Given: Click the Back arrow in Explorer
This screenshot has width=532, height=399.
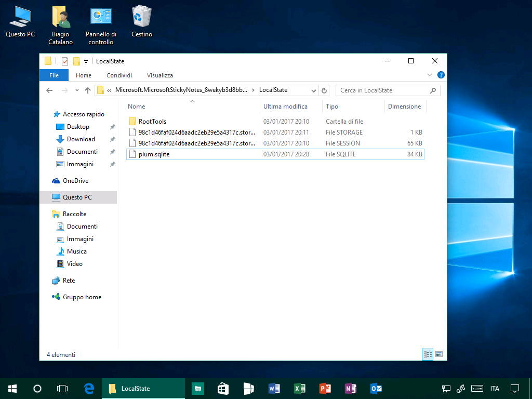Looking at the screenshot, I should pyautogui.click(x=49, y=90).
